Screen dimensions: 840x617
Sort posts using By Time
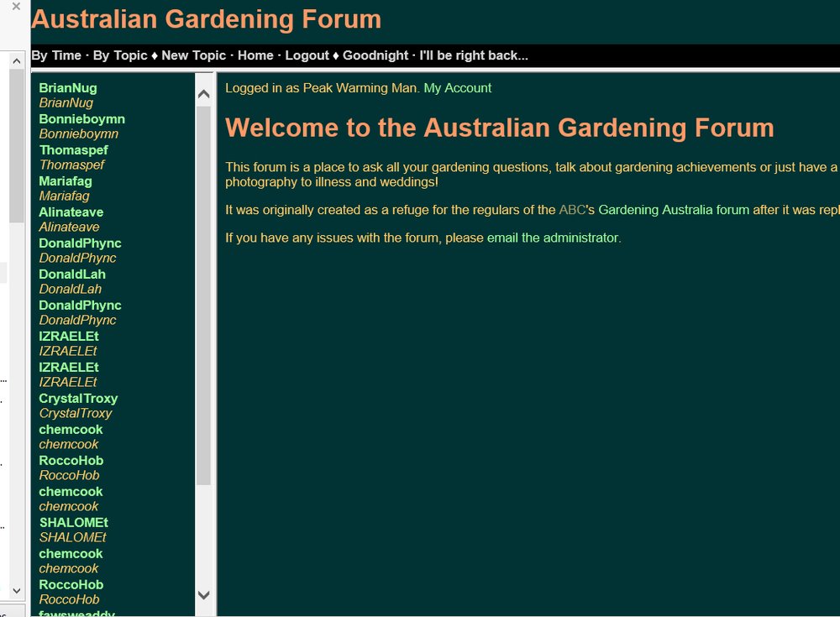point(56,55)
